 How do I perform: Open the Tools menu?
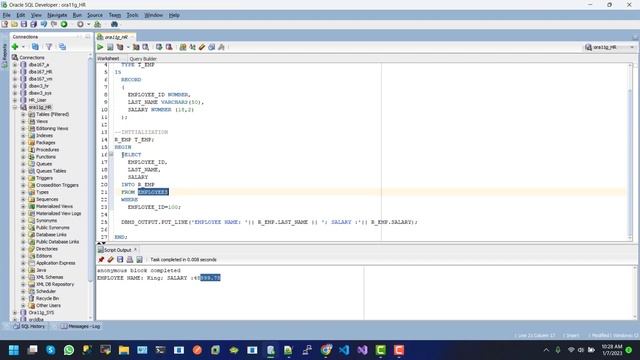(x=132, y=15)
